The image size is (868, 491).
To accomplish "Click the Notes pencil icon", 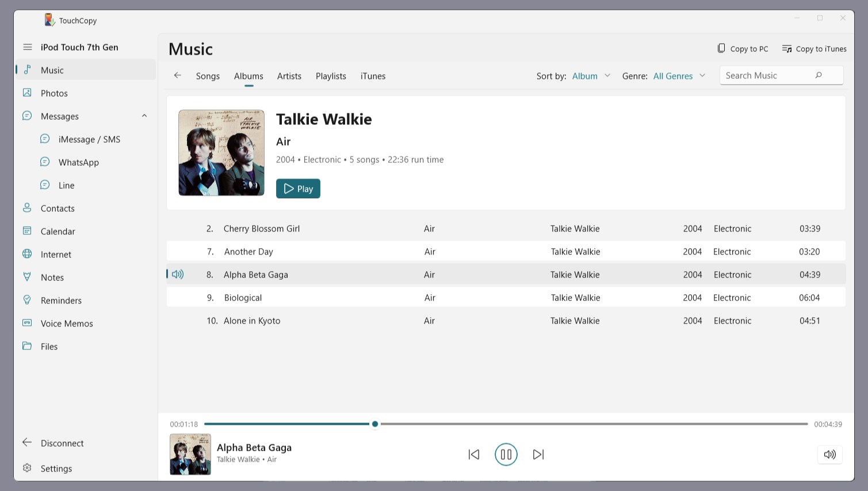I will (x=27, y=277).
